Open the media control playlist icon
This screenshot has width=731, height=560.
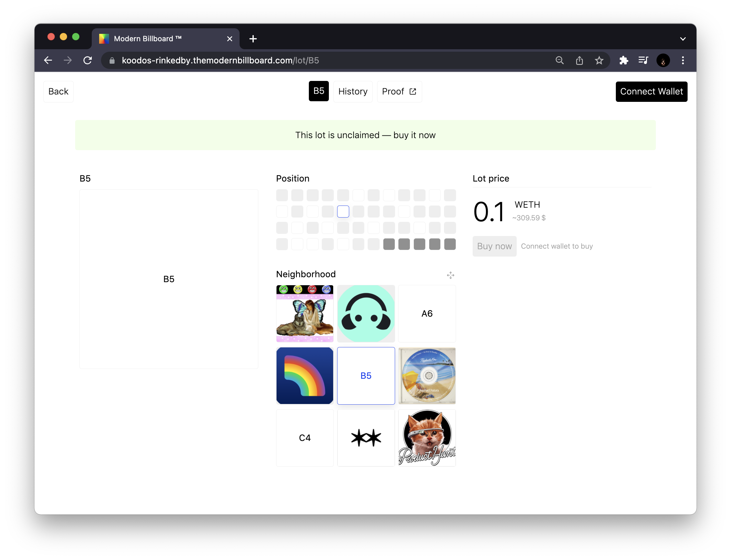(643, 60)
